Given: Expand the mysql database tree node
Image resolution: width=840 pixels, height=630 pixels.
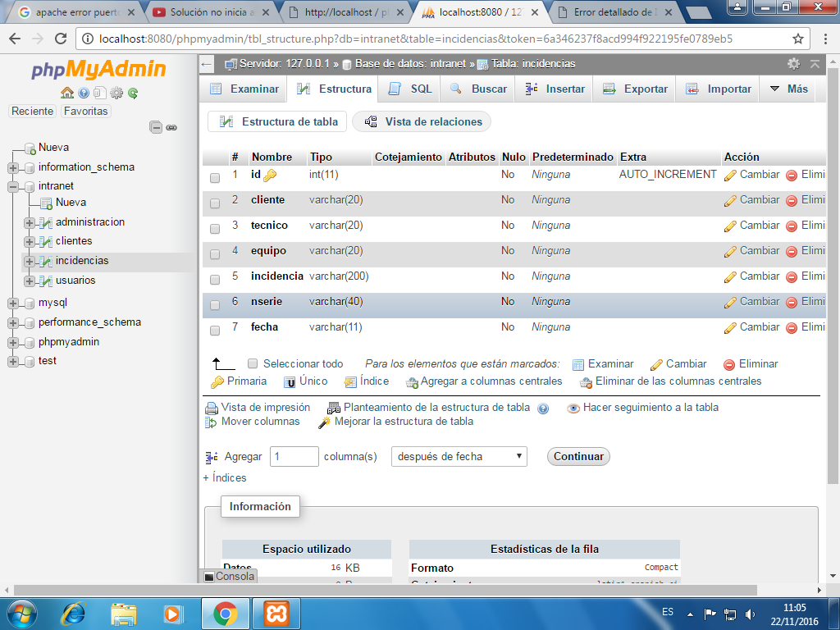Looking at the screenshot, I should [x=13, y=304].
